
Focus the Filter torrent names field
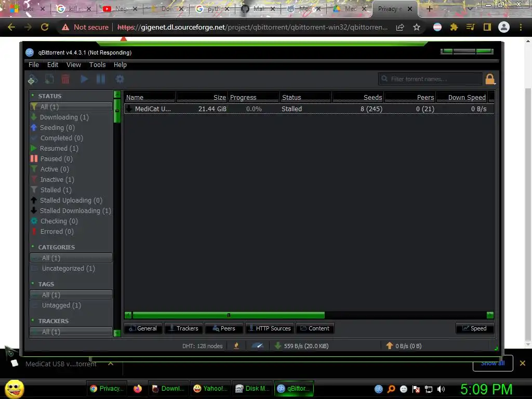(x=430, y=79)
